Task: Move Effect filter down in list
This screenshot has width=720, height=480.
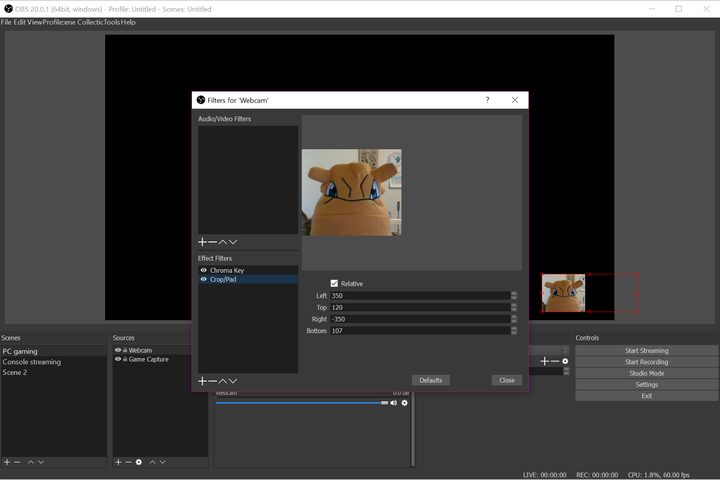Action: (233, 381)
